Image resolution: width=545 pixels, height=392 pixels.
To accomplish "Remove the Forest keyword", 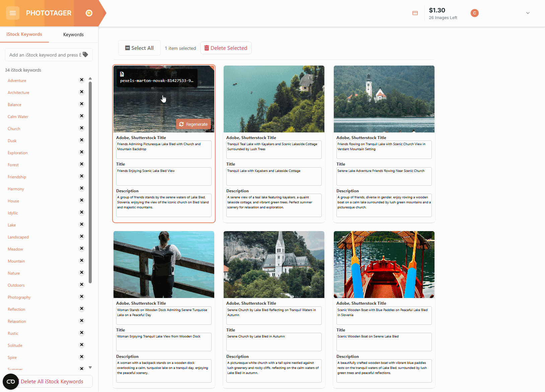I will (81, 164).
